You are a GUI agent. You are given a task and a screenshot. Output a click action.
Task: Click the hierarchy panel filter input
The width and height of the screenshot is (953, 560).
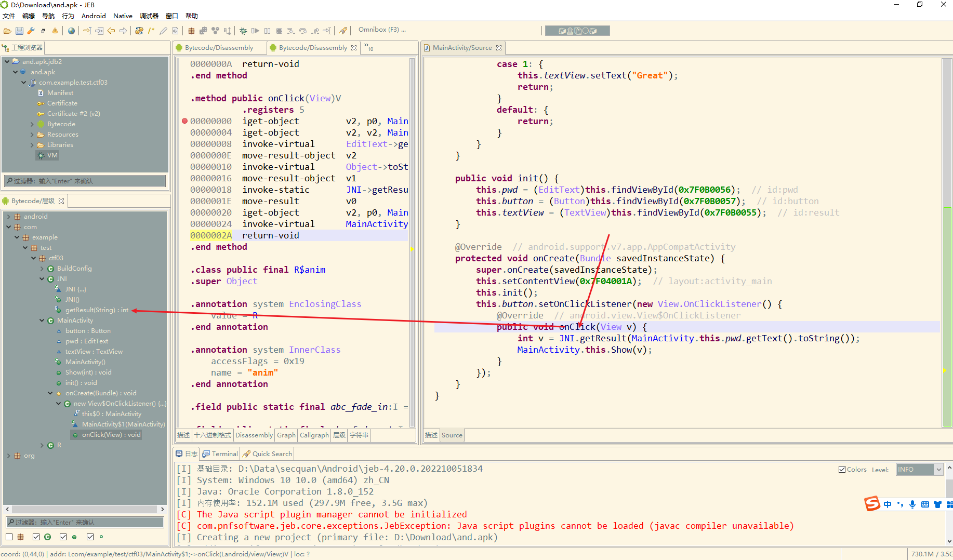(x=85, y=522)
